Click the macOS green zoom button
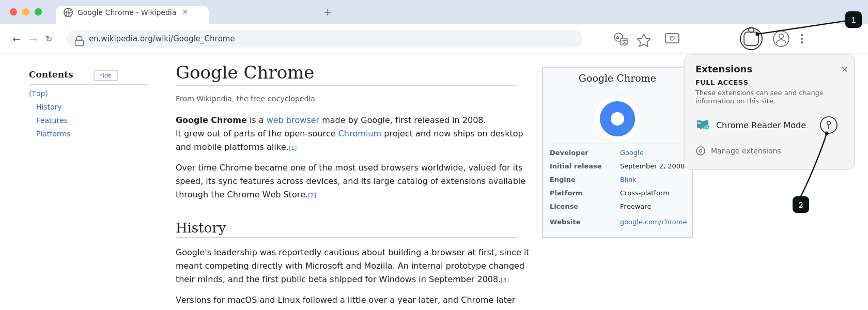Viewport: 868px width, 310px height. (x=38, y=12)
